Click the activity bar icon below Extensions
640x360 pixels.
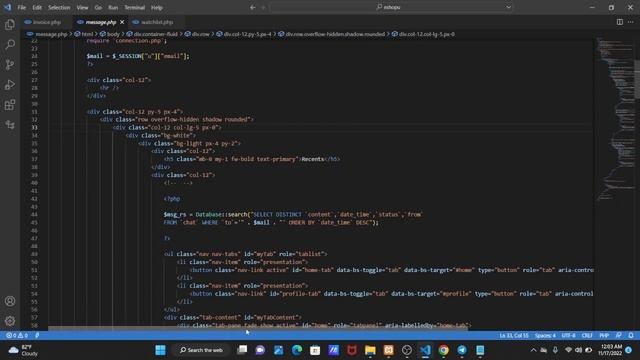click(10, 124)
